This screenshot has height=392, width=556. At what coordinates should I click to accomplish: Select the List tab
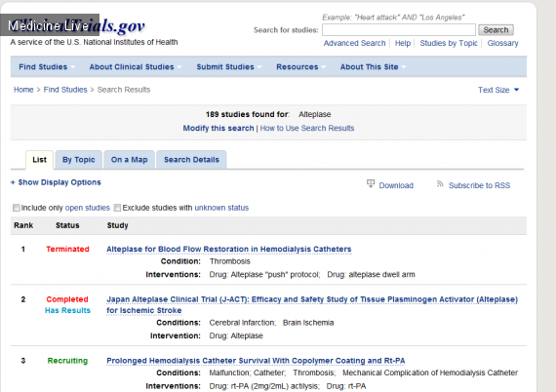pos(39,160)
